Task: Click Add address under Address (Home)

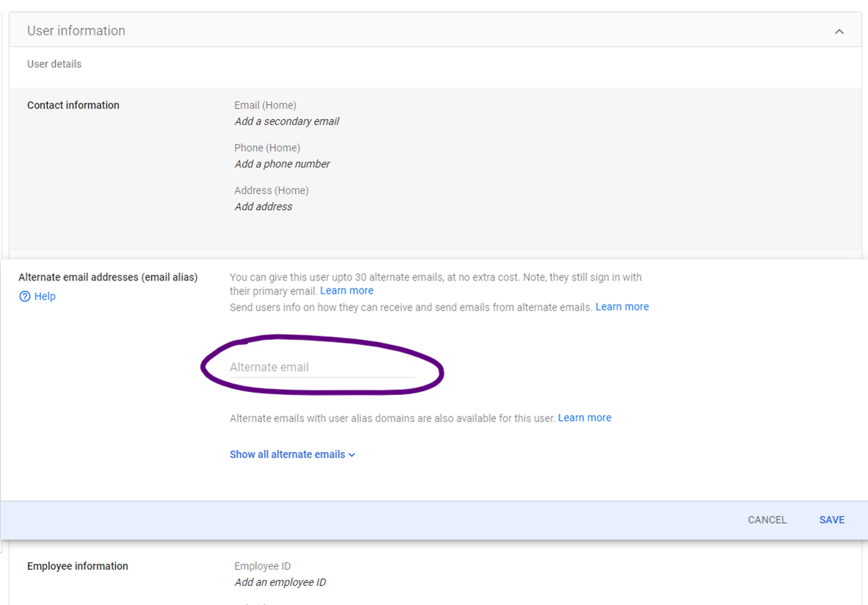Action: (263, 206)
